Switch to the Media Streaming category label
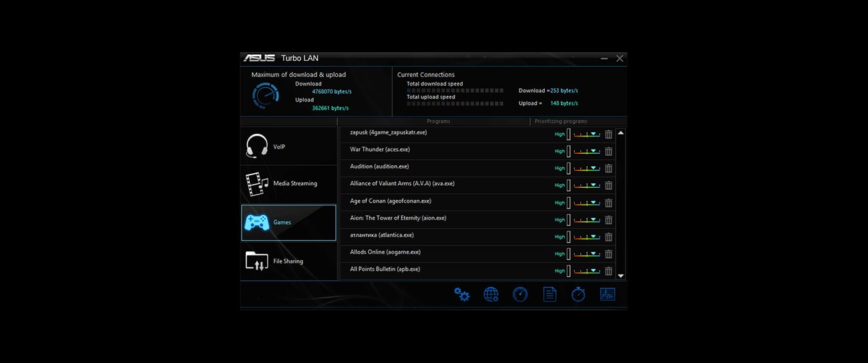Image resolution: width=868 pixels, height=363 pixels. pyautogui.click(x=295, y=184)
